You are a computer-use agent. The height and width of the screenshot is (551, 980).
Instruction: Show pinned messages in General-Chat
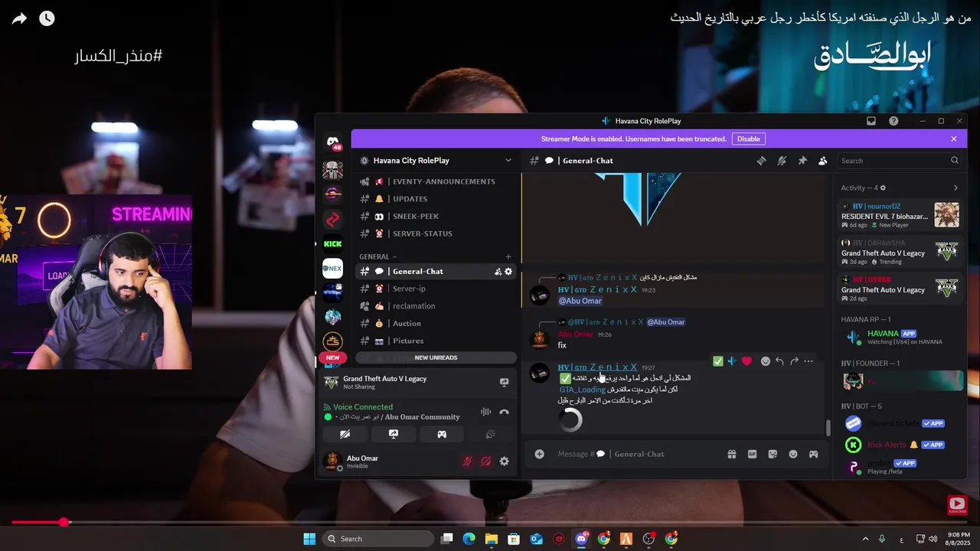802,161
